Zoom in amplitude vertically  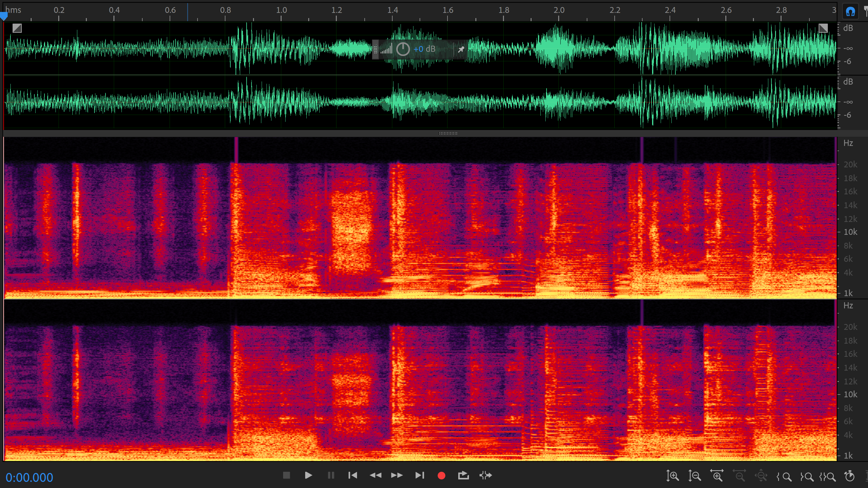[673, 476]
